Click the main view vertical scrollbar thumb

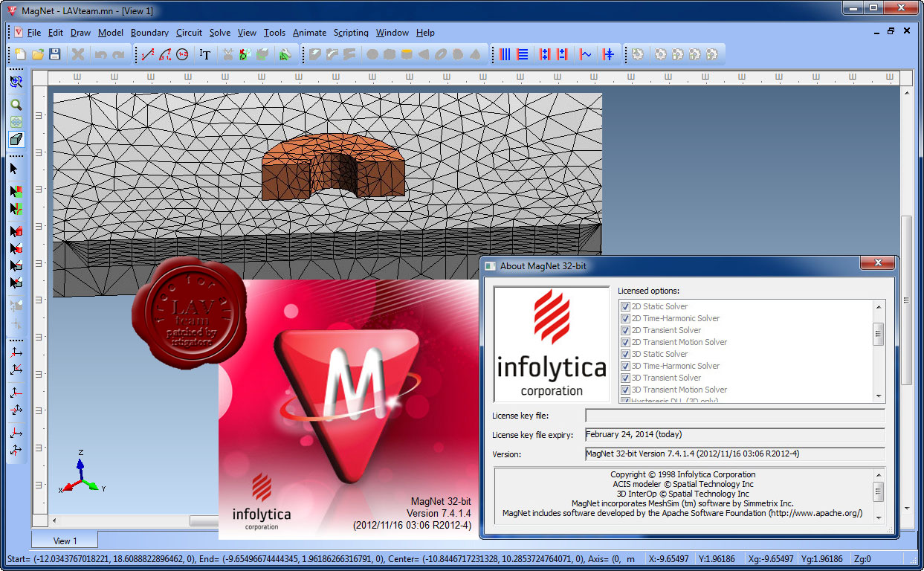[x=906, y=300]
